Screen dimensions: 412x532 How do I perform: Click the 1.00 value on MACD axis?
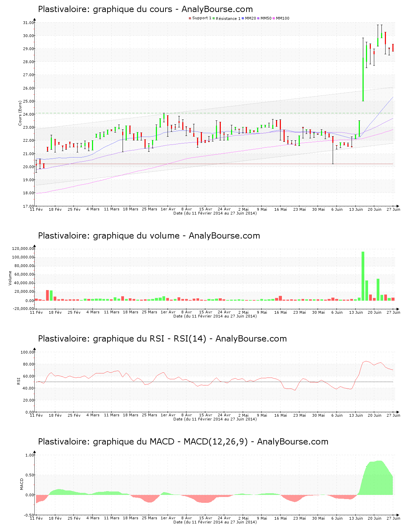tap(30, 455)
